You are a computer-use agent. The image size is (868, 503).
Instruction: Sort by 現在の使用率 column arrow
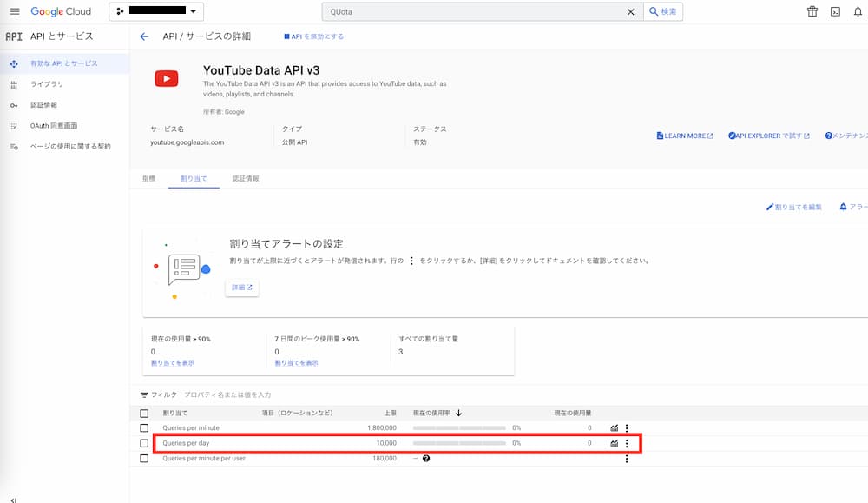pos(458,414)
